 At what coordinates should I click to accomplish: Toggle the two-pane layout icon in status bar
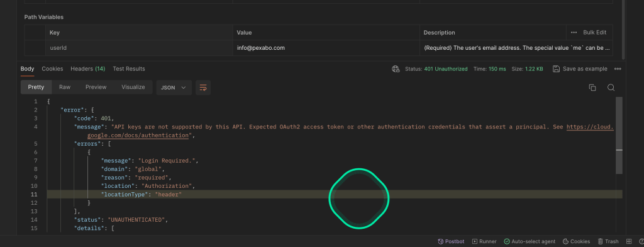(x=629, y=242)
